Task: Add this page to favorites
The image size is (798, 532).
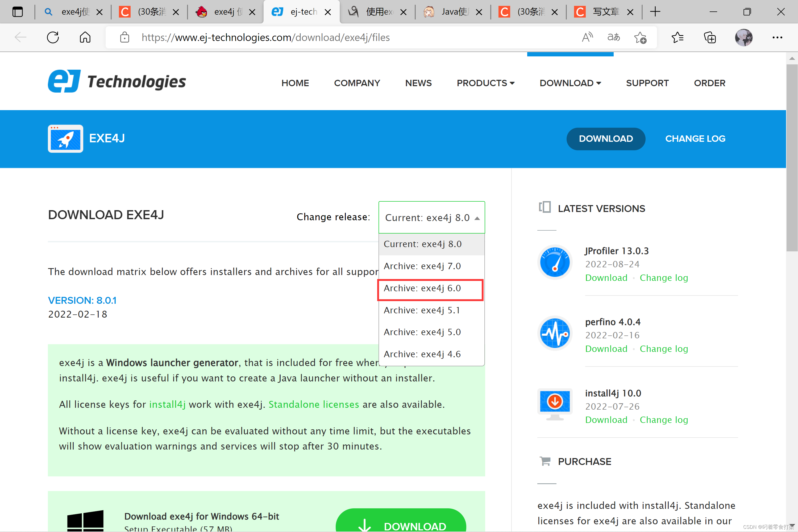Action: (640, 37)
